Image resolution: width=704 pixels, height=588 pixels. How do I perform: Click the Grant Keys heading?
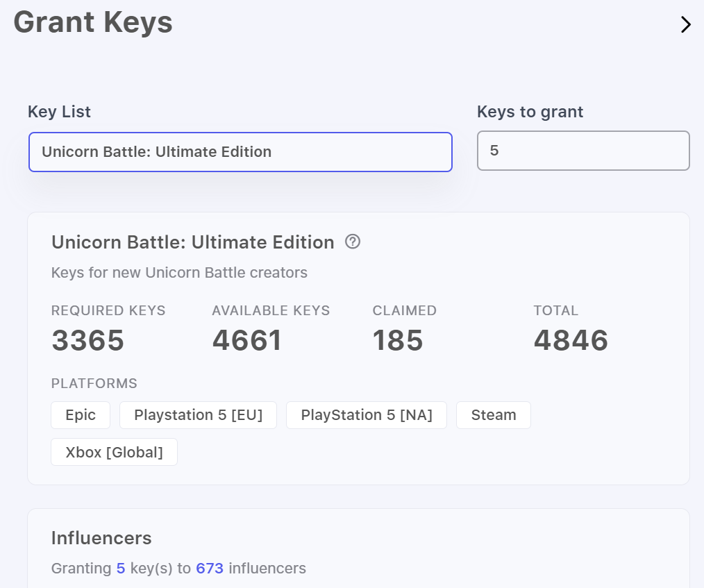(93, 22)
